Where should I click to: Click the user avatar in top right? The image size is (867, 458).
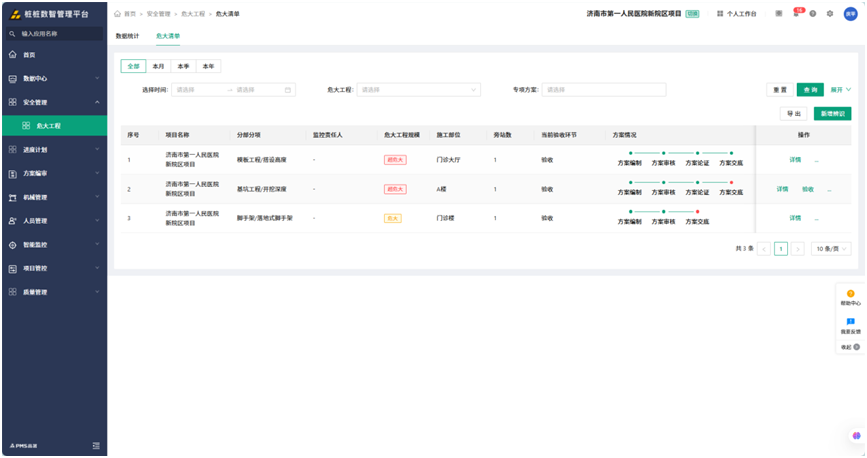(849, 14)
